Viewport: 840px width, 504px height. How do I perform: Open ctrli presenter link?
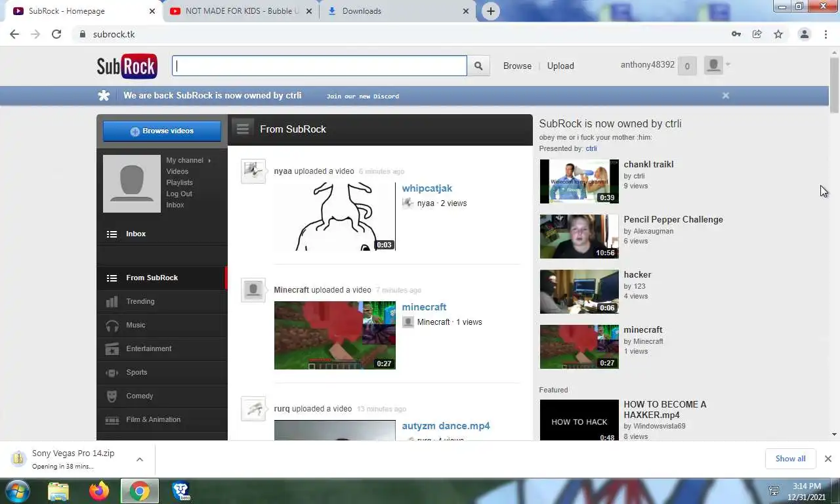point(591,148)
